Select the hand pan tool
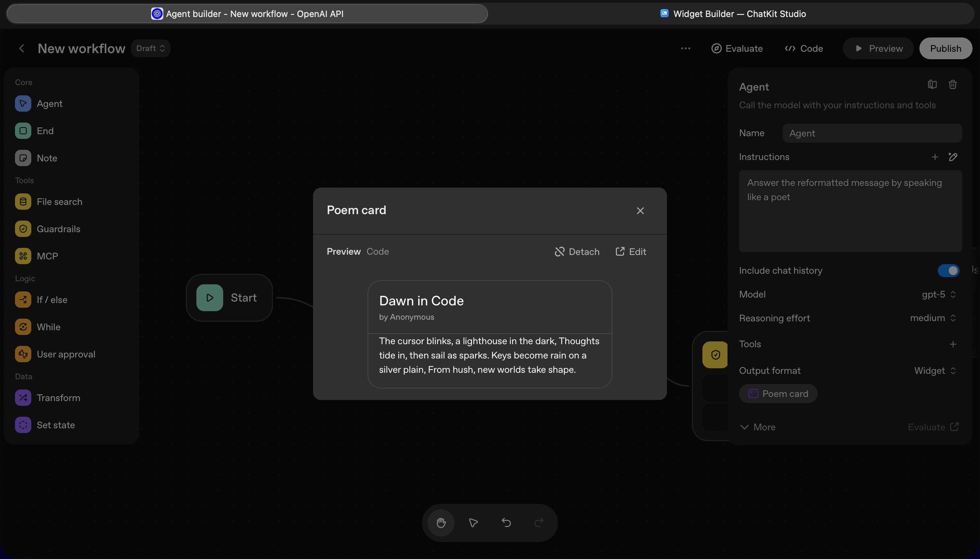Viewport: 980px width, 559px height. pos(441,523)
